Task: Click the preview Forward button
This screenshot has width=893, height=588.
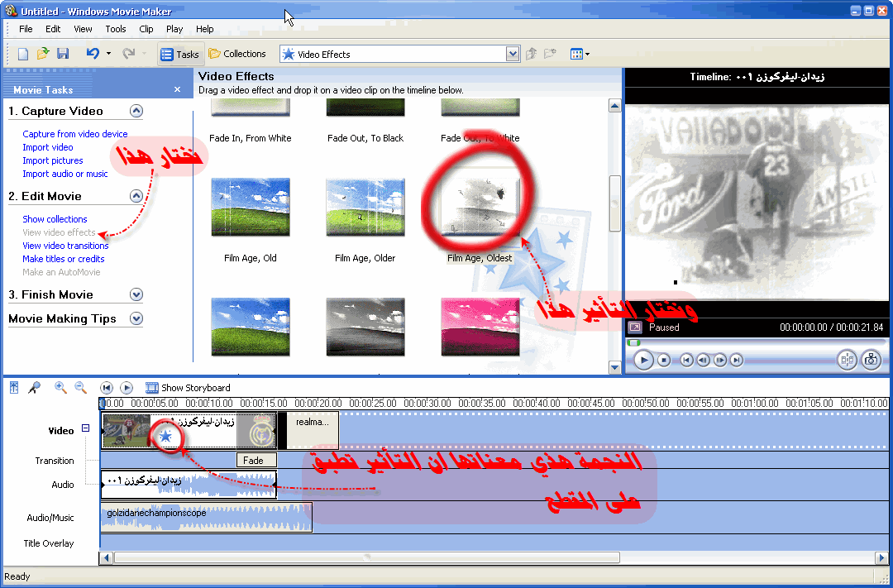Action: [x=737, y=360]
